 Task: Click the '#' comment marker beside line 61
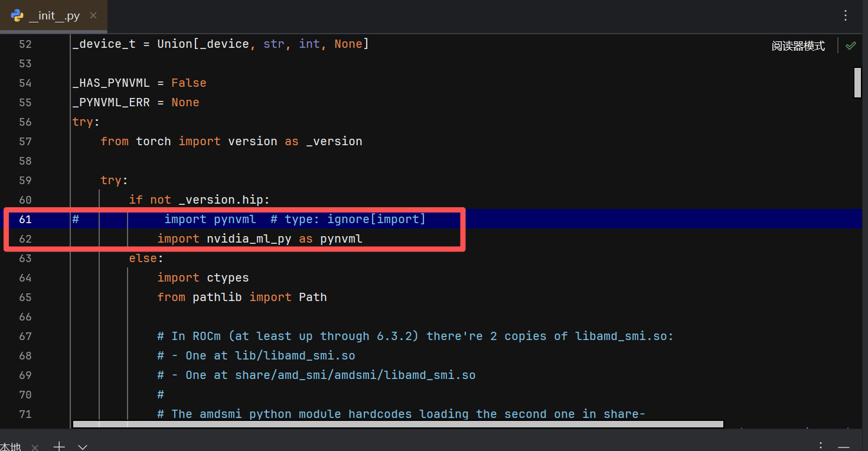tap(75, 219)
